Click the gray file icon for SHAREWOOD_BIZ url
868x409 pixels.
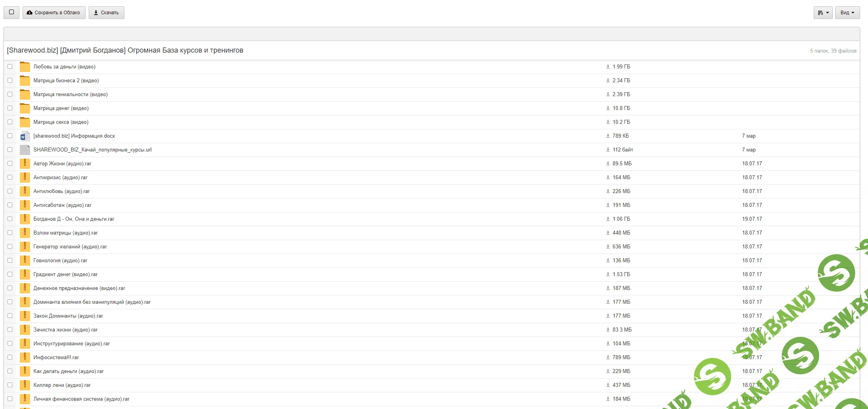click(25, 150)
